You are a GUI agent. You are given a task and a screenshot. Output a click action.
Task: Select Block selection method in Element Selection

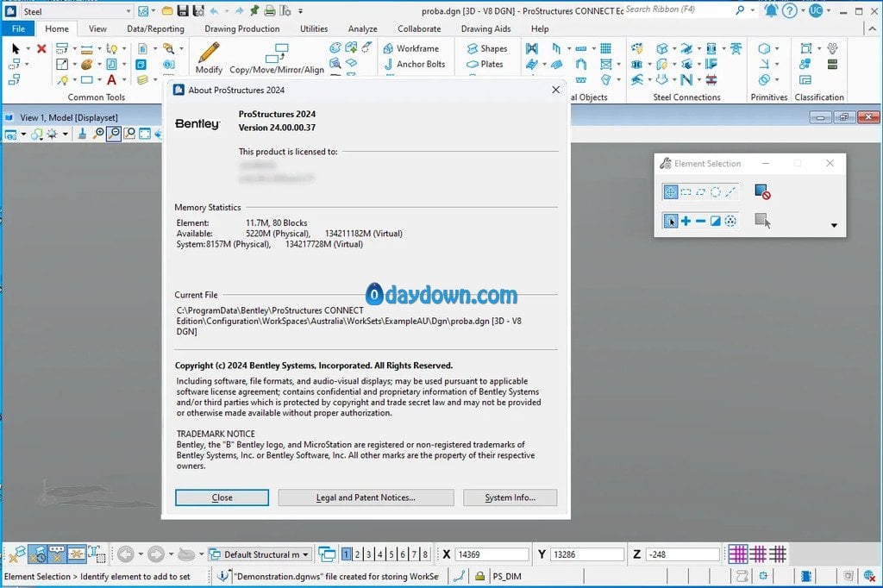click(x=686, y=192)
